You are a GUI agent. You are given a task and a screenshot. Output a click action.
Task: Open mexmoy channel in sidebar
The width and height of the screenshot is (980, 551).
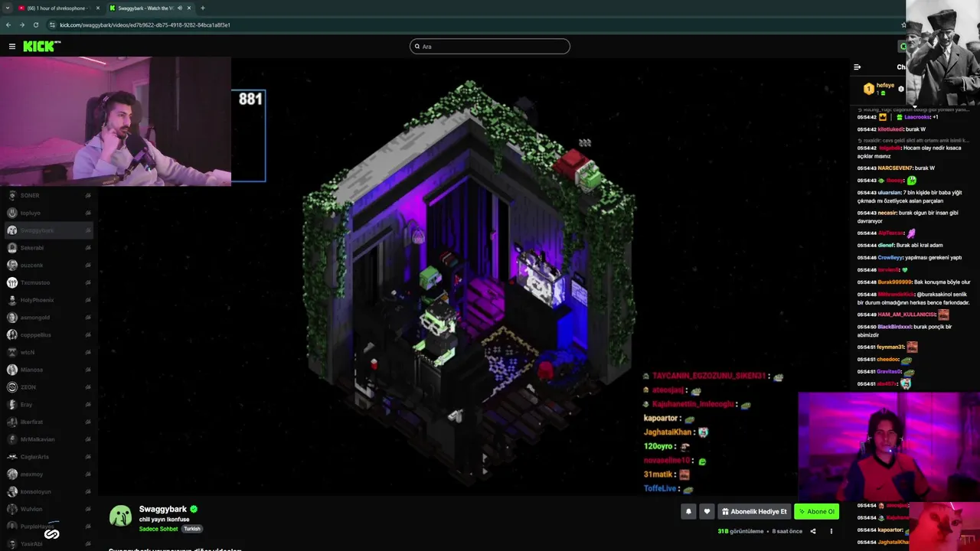47,474
